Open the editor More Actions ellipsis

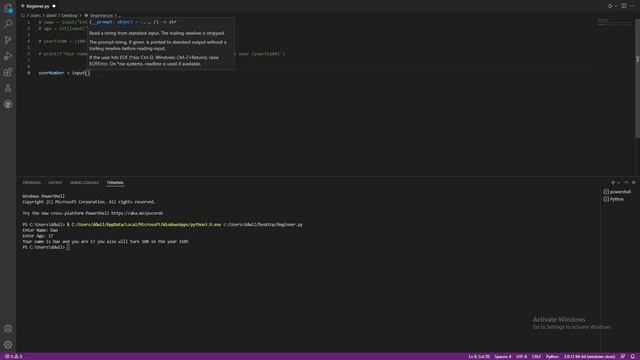tap(632, 6)
